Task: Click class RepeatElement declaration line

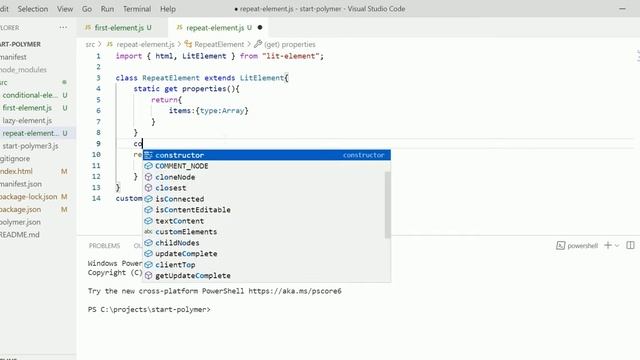Action: 202,78
